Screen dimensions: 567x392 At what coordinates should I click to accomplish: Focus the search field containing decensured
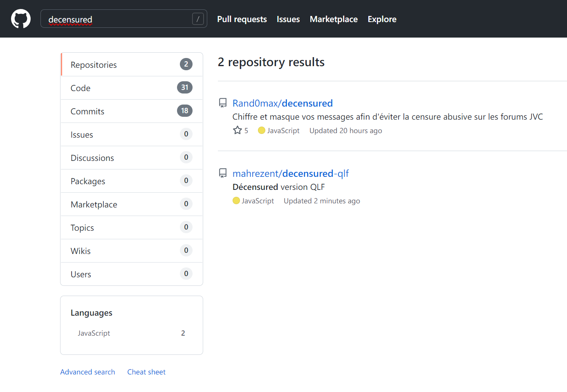click(x=119, y=19)
